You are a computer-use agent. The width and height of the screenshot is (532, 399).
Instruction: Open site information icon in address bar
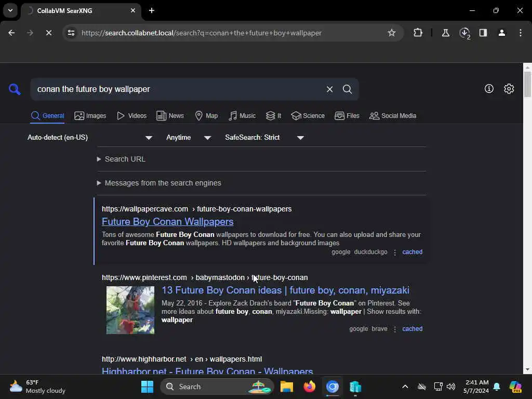pyautogui.click(x=71, y=33)
